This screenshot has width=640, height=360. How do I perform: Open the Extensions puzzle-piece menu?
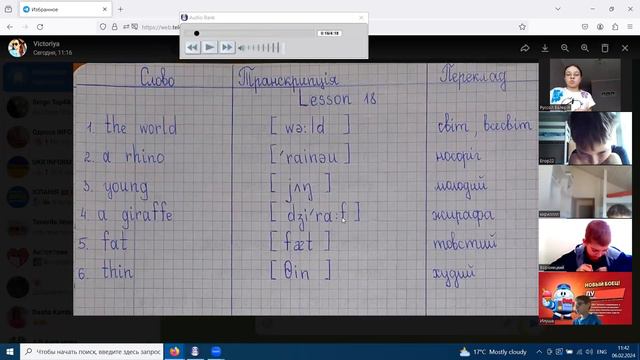(x=615, y=27)
